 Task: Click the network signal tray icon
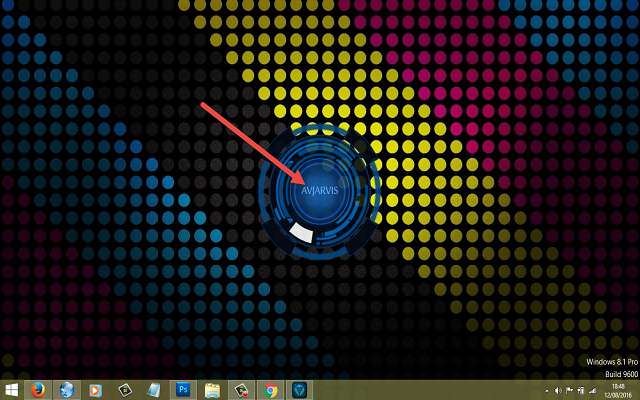593,390
